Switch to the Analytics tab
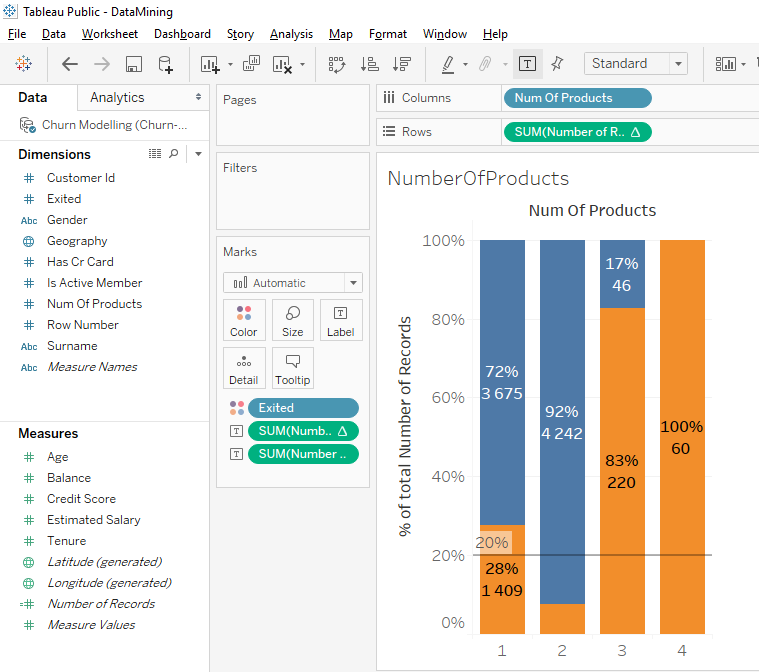The height and width of the screenshot is (672, 759). click(117, 97)
